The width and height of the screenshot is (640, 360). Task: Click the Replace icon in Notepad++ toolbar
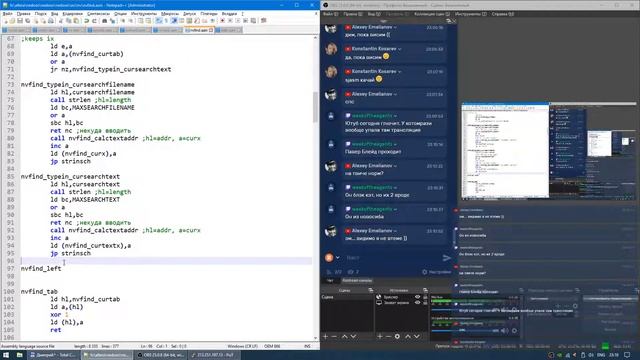(112, 21)
